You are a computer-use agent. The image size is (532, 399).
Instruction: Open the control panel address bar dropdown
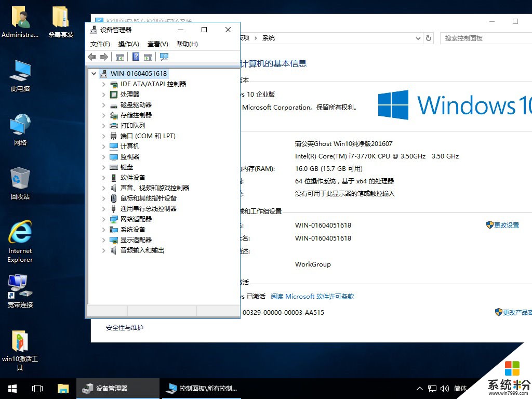pyautogui.click(x=418, y=38)
